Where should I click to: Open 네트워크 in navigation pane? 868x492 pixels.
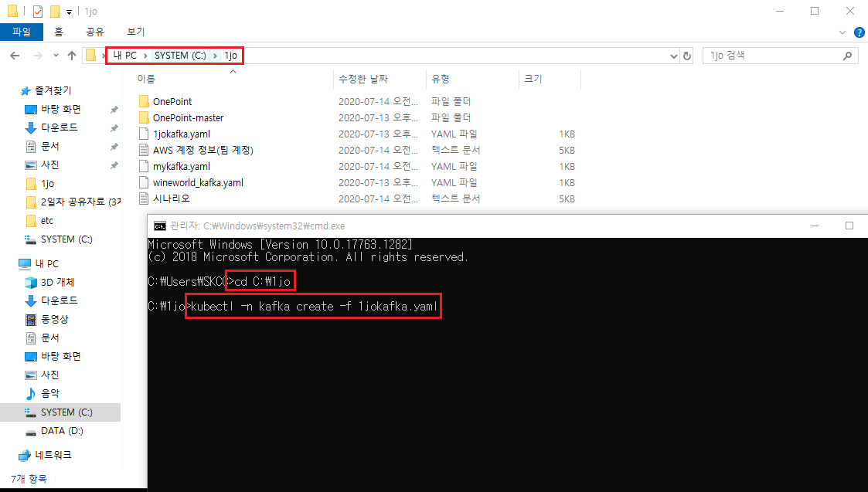point(53,455)
